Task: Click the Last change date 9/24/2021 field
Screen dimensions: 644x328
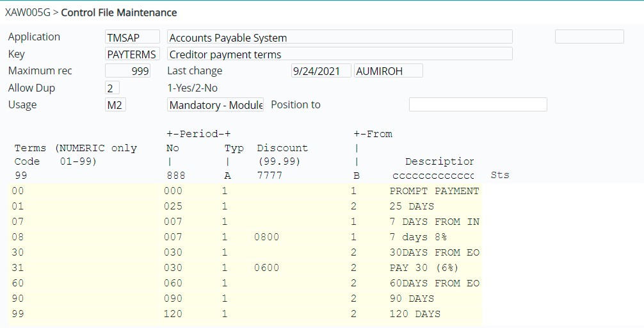Action: pos(321,71)
